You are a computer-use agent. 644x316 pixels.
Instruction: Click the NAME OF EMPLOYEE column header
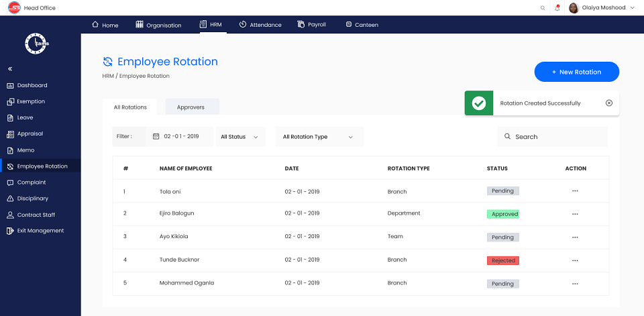tap(186, 168)
